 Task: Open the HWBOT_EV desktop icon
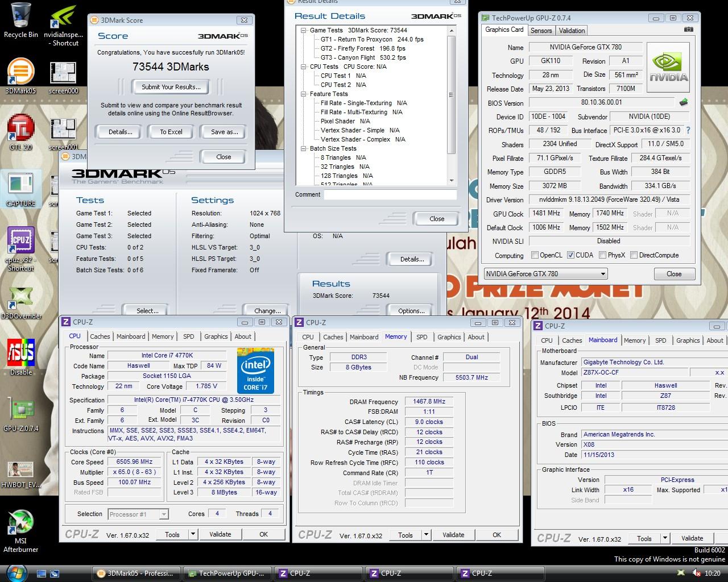pyautogui.click(x=21, y=476)
